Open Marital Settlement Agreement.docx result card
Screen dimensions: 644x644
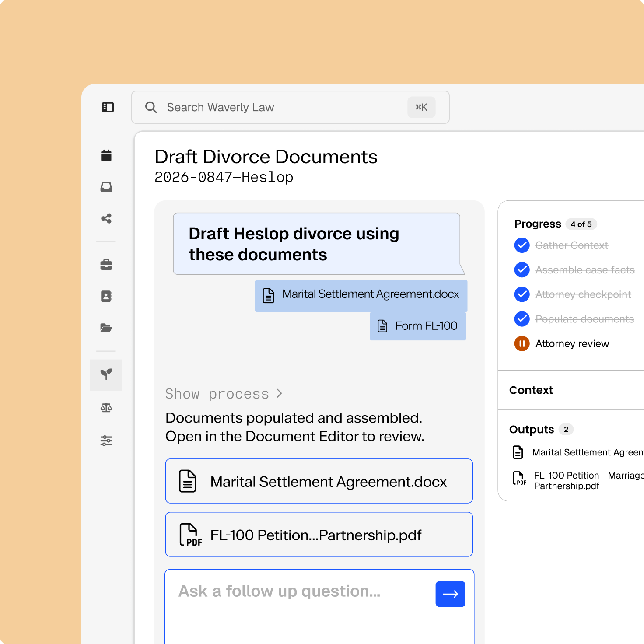point(319,481)
